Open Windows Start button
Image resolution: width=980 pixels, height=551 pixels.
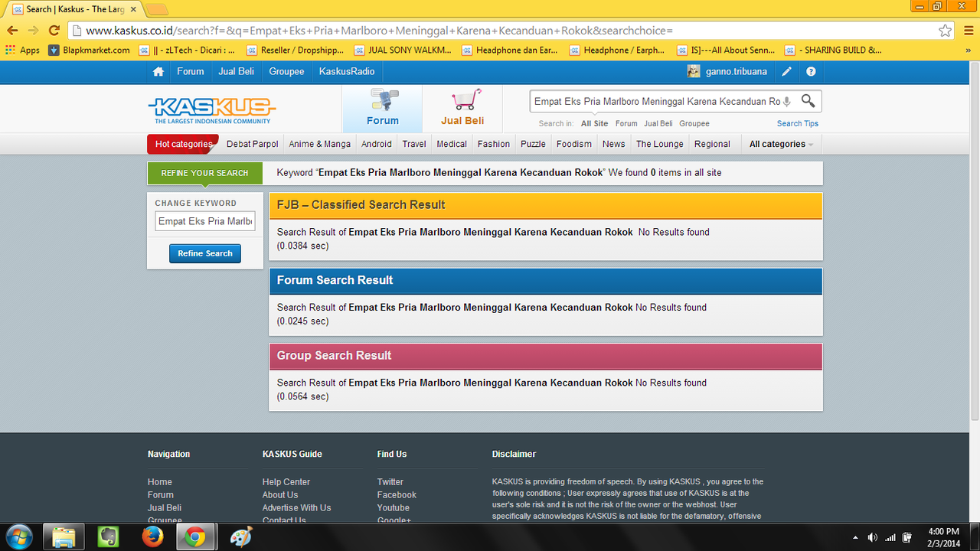18,537
